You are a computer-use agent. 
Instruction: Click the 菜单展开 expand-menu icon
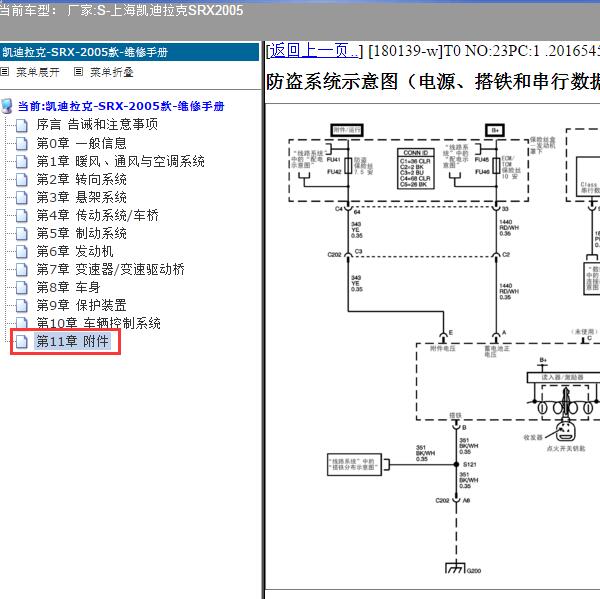(x=5, y=72)
